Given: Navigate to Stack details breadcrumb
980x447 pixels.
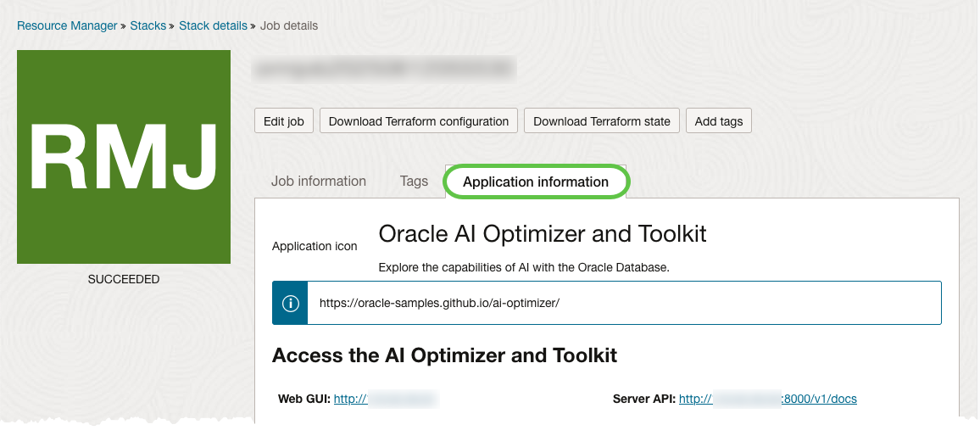Looking at the screenshot, I should coord(213,25).
